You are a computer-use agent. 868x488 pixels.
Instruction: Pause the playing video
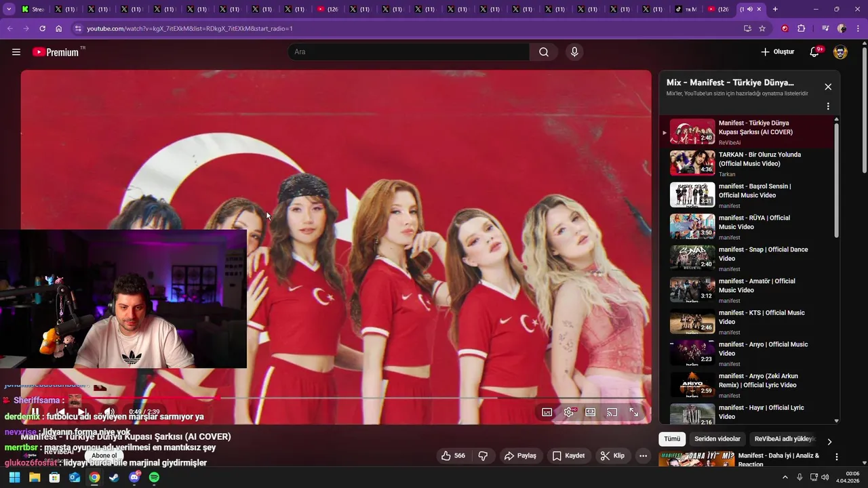point(35,412)
